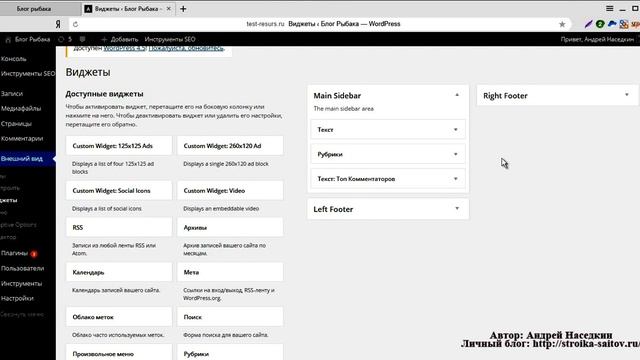Click Привет, Андрей Наседкин profile link
The width and height of the screenshot is (640, 360).
point(597,39)
